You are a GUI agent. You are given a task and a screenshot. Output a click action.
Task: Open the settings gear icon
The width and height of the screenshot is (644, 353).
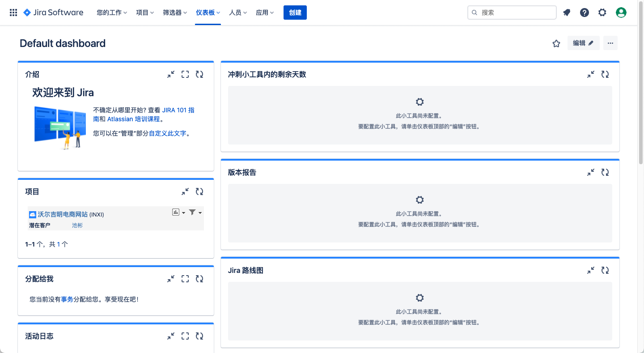click(x=602, y=13)
